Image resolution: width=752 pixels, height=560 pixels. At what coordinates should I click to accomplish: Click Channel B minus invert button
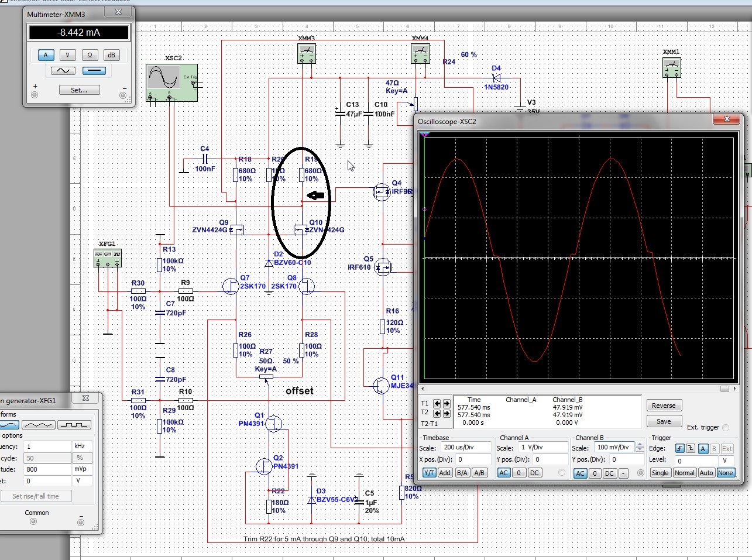click(x=623, y=473)
